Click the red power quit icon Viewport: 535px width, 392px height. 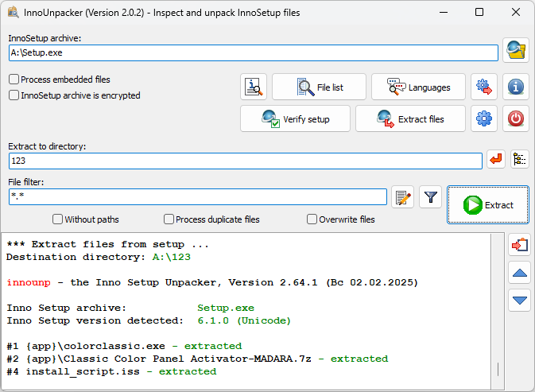516,118
